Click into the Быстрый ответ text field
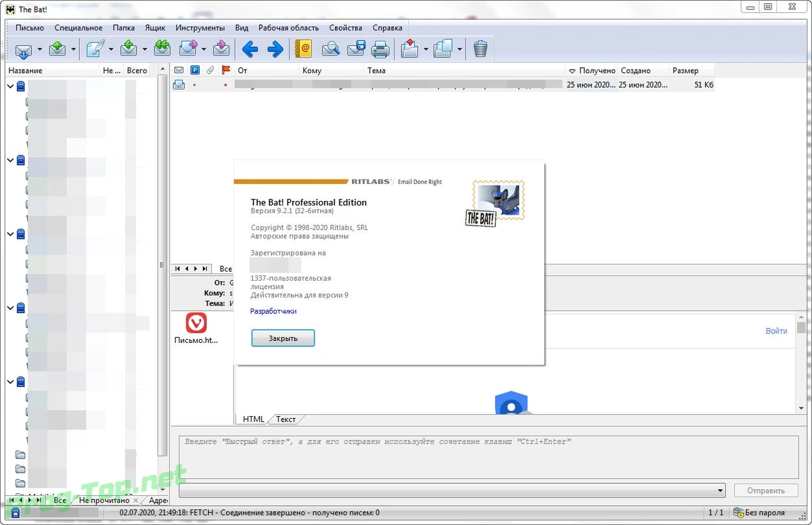Screen dimensions: 812x525 (x=489, y=456)
